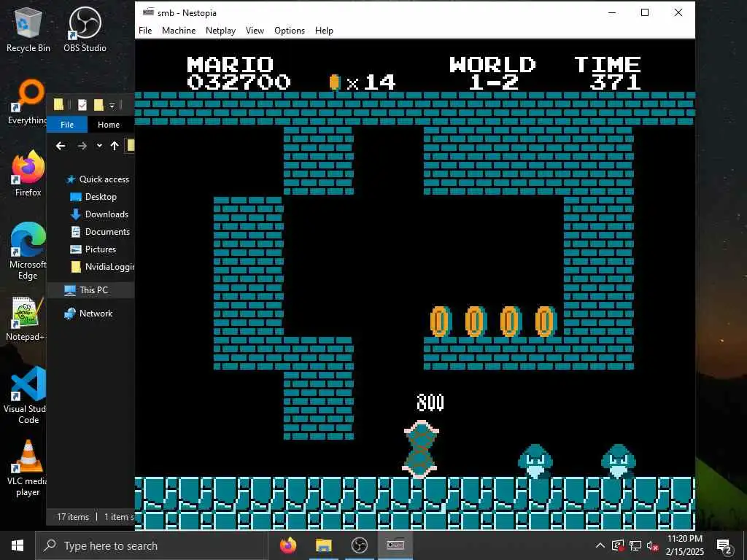Select the Microsoft Edge desktop shortcut

point(28,252)
